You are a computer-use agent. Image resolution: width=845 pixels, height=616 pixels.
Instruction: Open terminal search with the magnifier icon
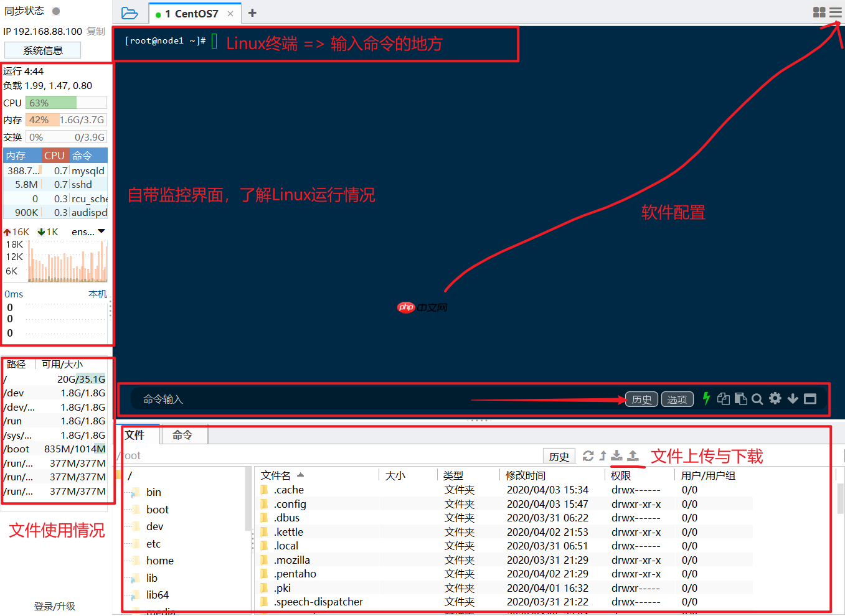coord(757,399)
